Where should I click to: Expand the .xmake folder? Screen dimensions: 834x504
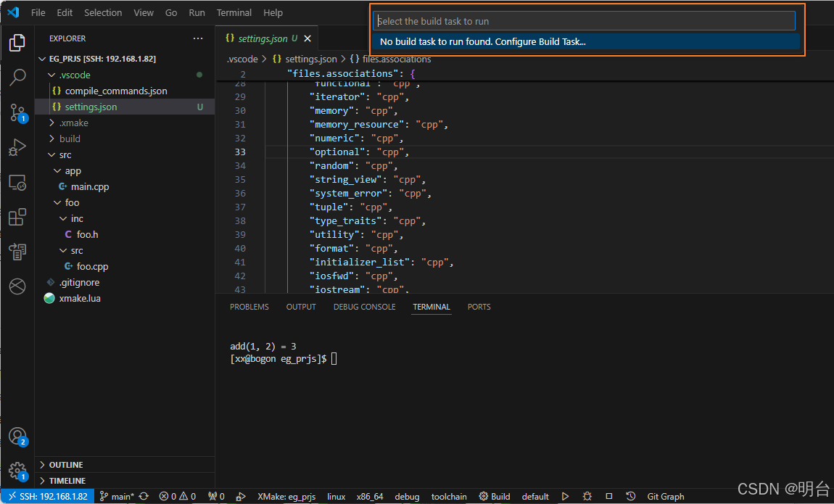125,123
